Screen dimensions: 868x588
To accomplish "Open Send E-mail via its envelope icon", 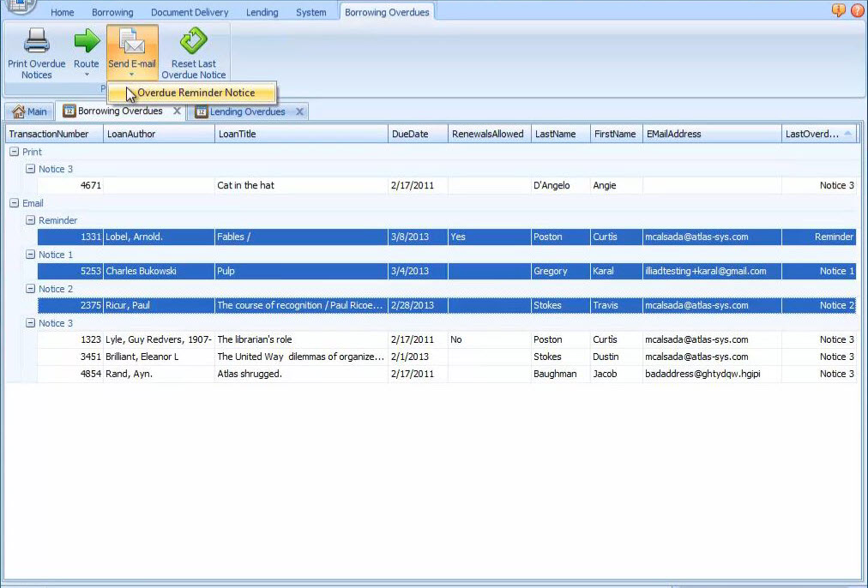I will point(132,39).
